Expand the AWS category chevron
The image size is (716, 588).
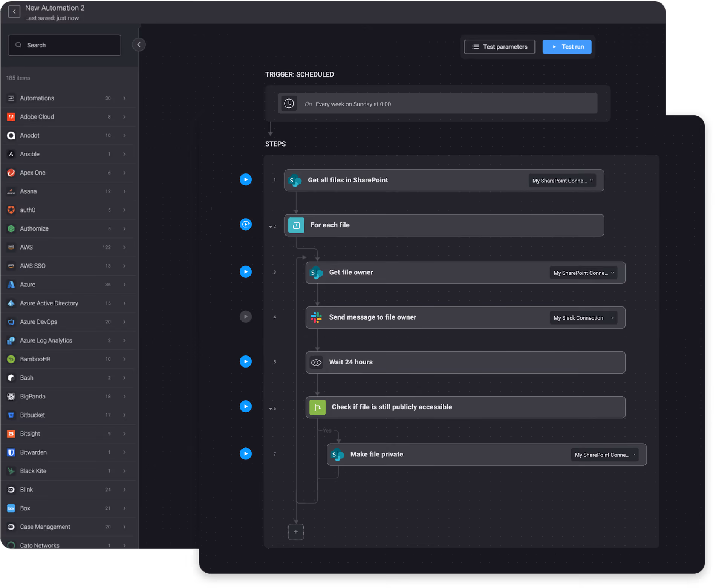pyautogui.click(x=124, y=247)
